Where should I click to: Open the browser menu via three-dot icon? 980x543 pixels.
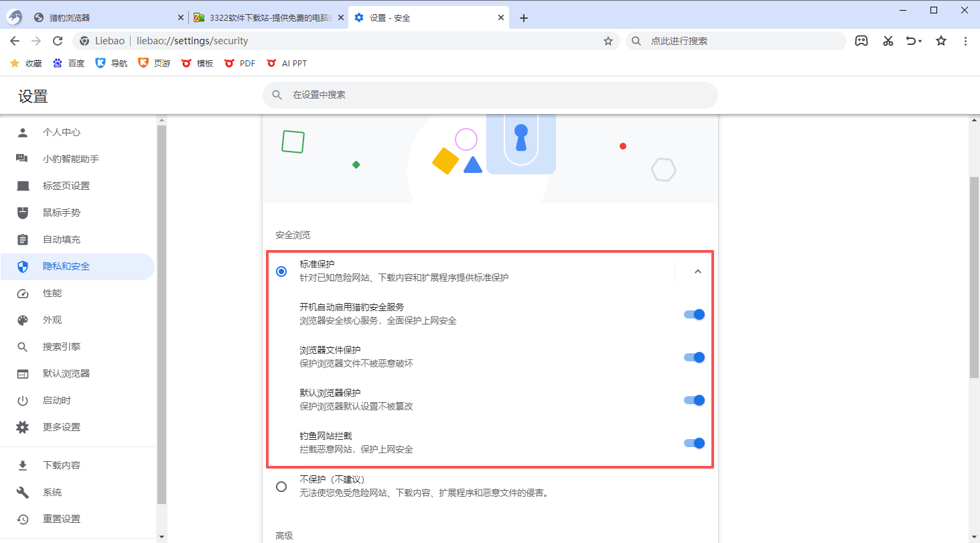(x=965, y=41)
